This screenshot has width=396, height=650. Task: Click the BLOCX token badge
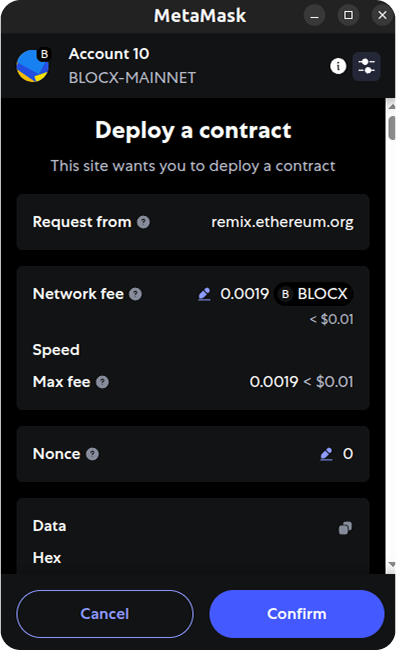(x=314, y=294)
